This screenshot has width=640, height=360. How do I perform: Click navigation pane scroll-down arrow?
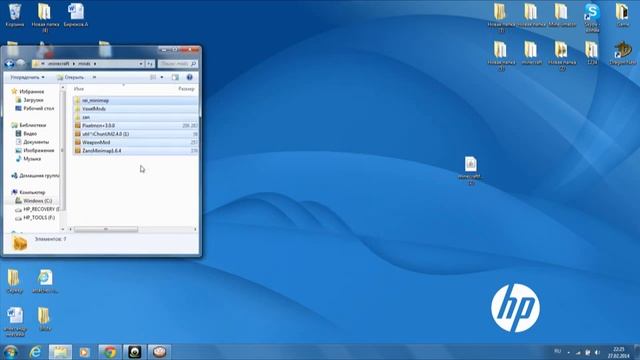[63, 229]
